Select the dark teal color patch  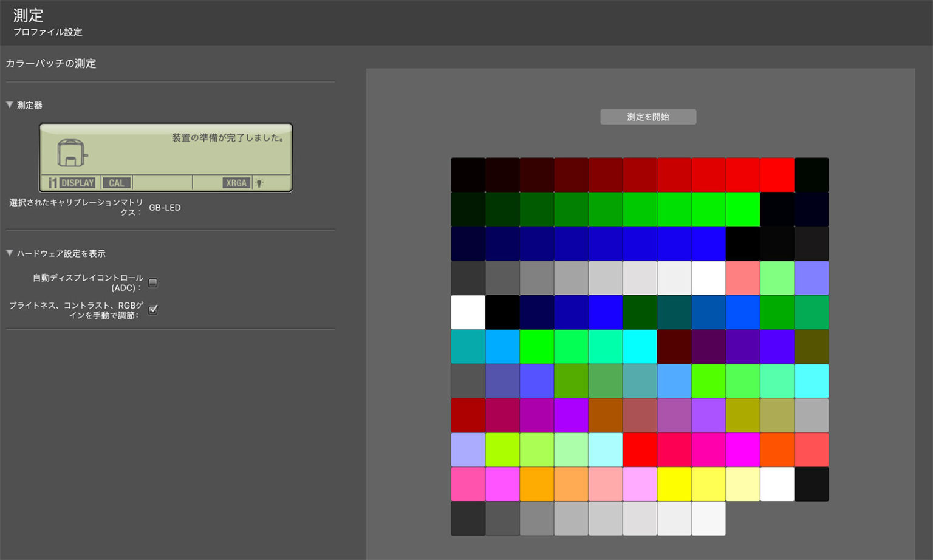coord(674,312)
